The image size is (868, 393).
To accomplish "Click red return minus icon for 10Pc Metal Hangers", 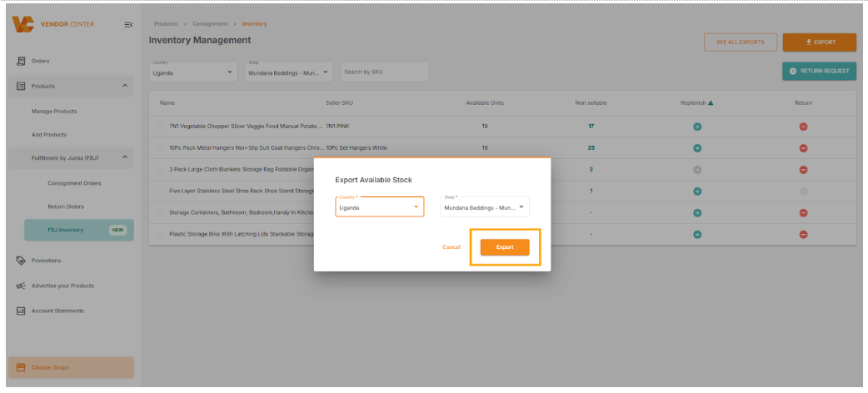I will click(803, 148).
